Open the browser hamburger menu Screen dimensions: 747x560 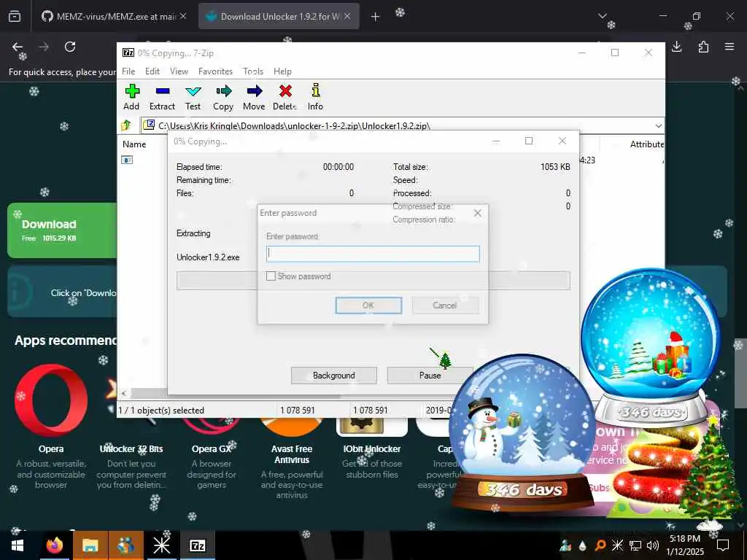(x=729, y=47)
